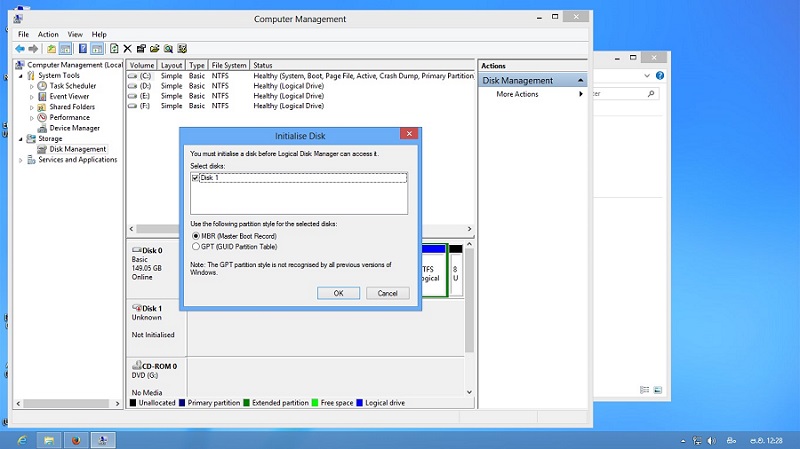
Task: Click the black Unallocated legend swatch
Action: [x=133, y=403]
